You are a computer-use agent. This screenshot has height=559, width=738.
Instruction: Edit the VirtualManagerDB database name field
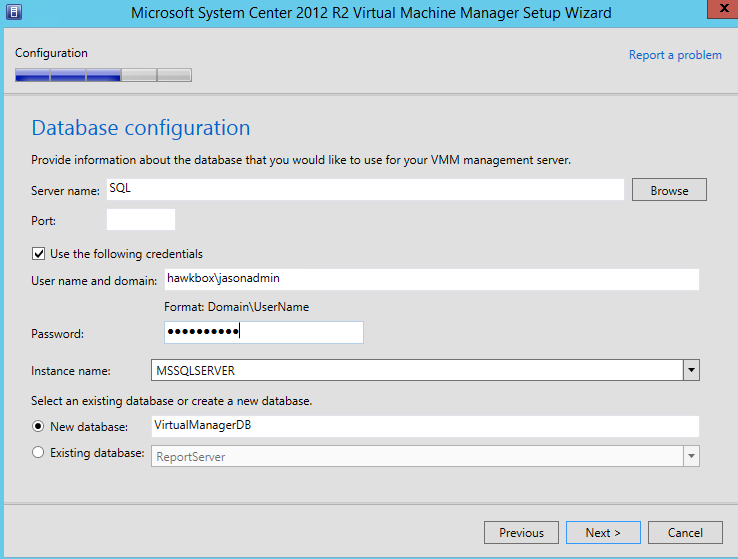click(x=424, y=426)
